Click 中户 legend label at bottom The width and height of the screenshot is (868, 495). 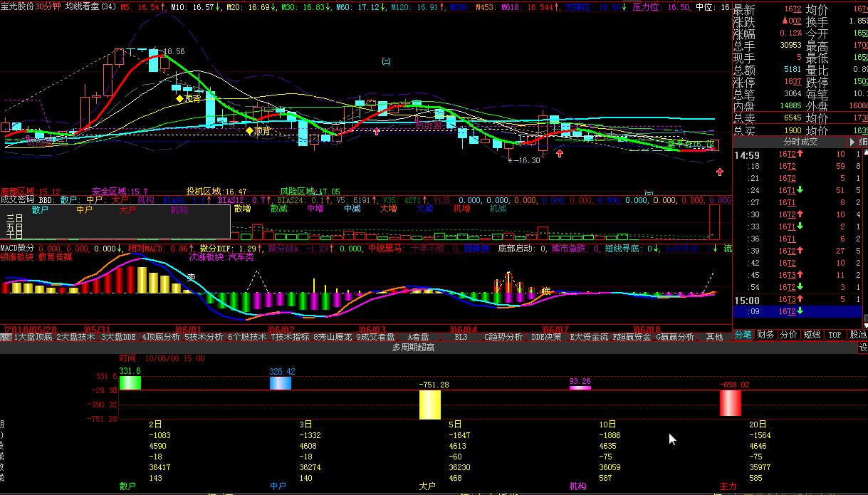coord(278,486)
